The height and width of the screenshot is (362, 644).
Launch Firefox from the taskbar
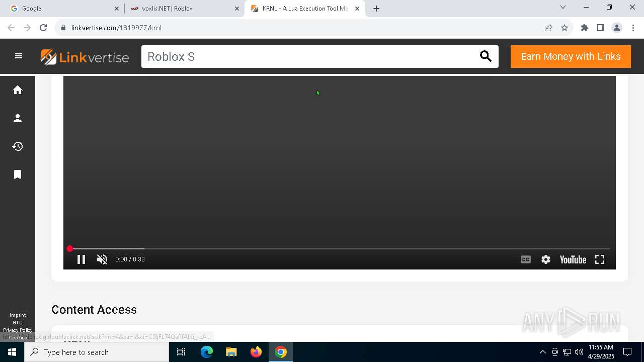point(256,352)
